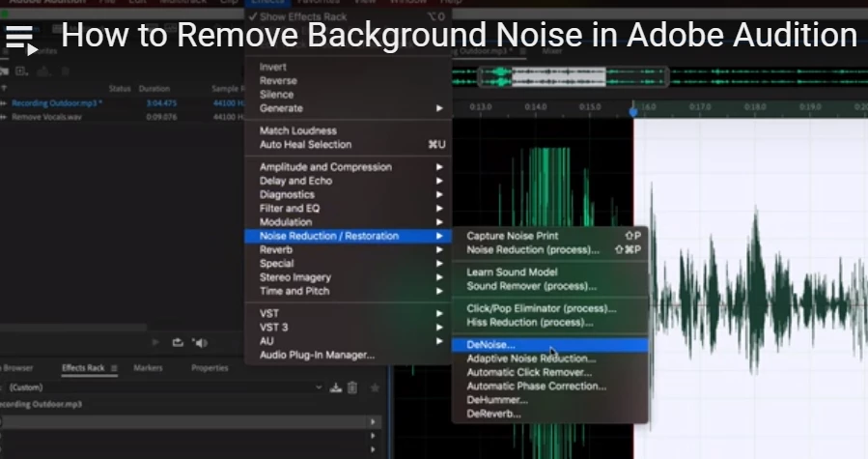Click the new file icon in Files panel
The height and width of the screenshot is (459, 868).
tap(21, 71)
